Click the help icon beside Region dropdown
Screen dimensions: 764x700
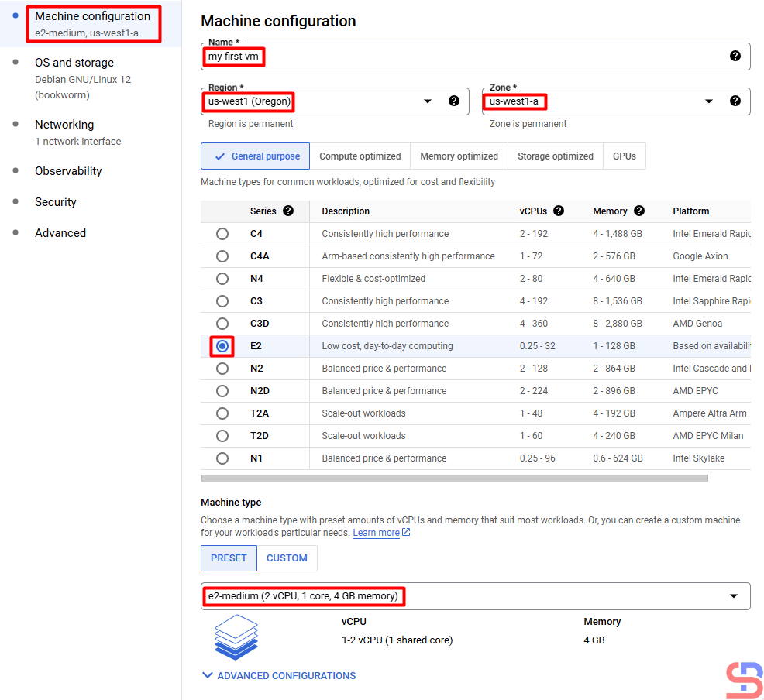(454, 101)
